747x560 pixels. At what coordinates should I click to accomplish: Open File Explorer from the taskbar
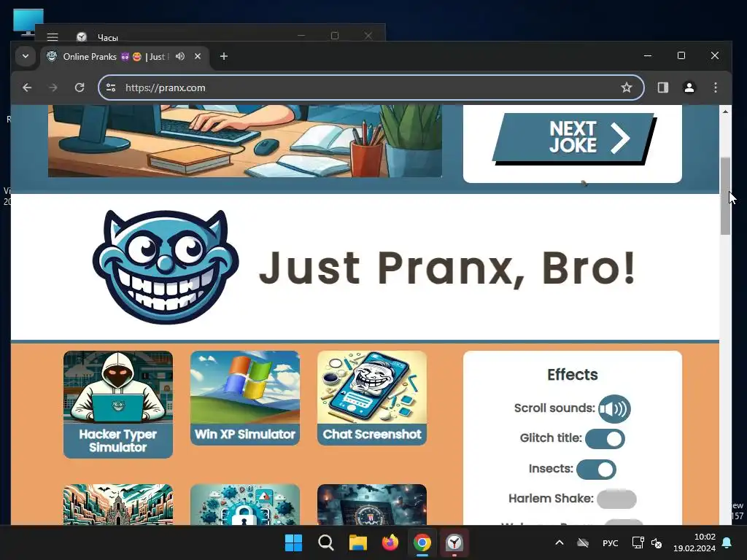pos(357,542)
